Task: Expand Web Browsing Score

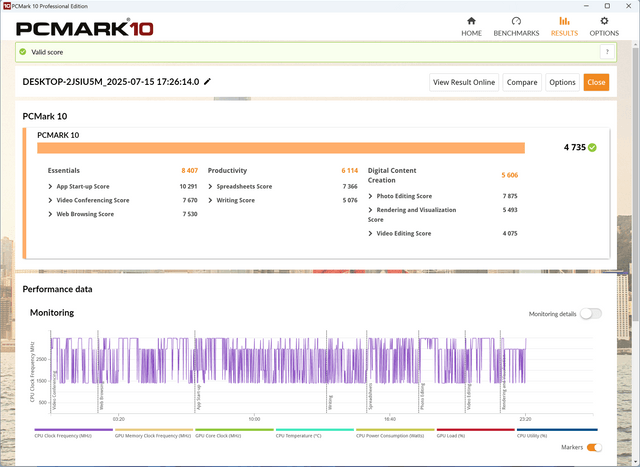Action: tap(50, 214)
